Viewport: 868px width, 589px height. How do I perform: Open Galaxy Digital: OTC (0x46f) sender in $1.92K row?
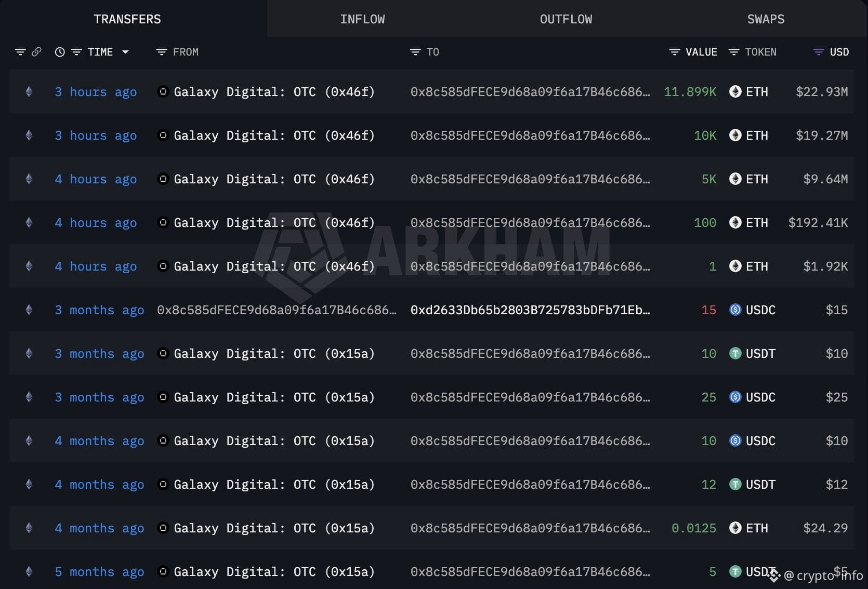point(274,266)
